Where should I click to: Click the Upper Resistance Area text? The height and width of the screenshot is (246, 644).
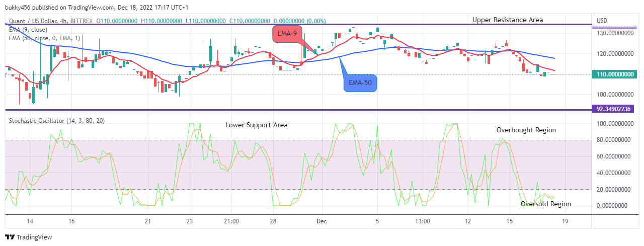tap(508, 20)
